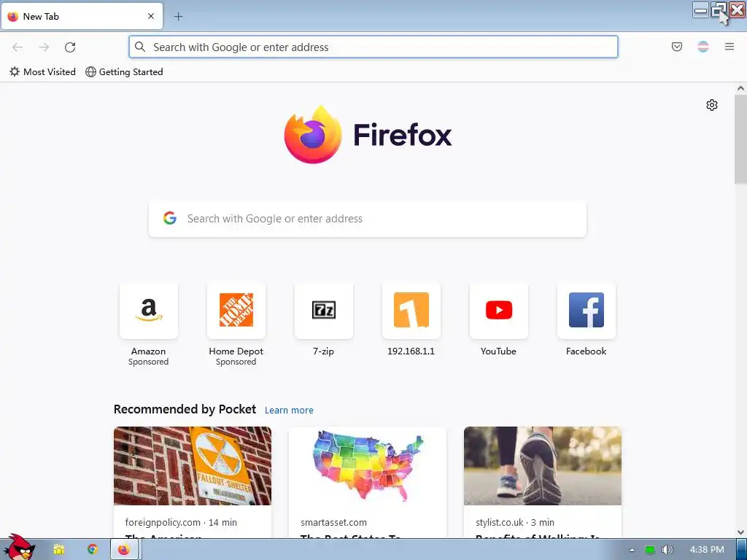
Task: Save page to Pocket icon
Action: coord(676,47)
